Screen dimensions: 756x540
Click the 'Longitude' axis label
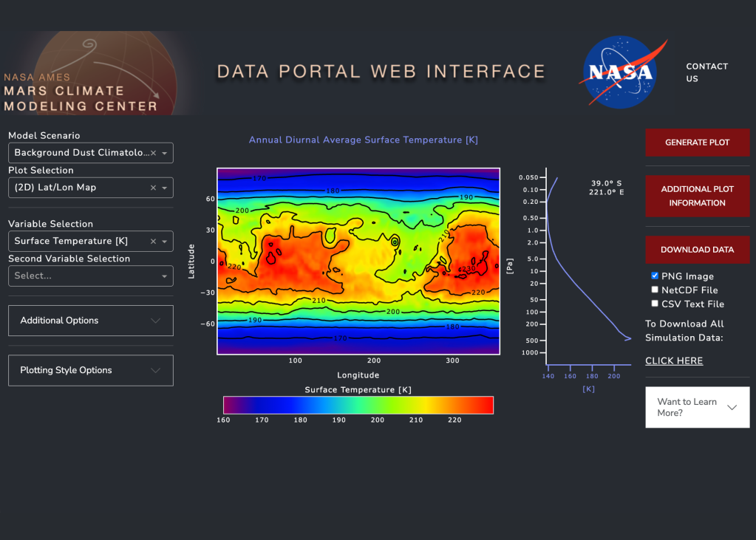358,375
